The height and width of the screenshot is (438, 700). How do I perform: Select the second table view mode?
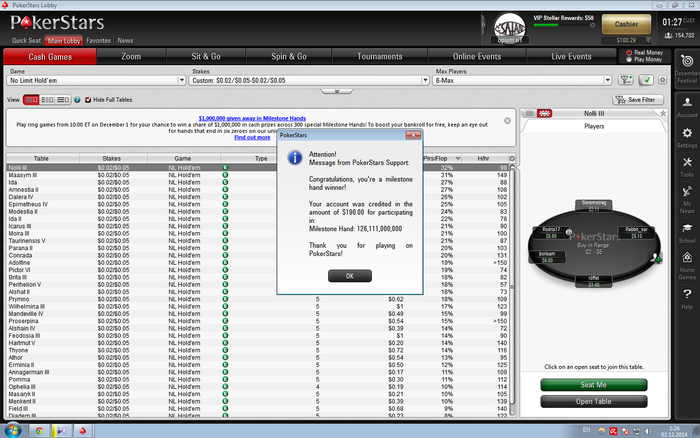click(47, 100)
